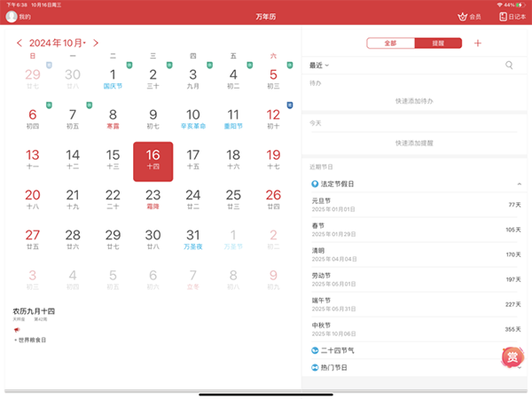Go to next month arrow

pyautogui.click(x=96, y=43)
